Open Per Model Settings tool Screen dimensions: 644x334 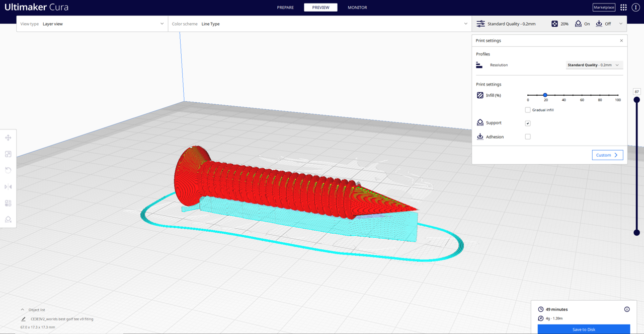[8, 203]
